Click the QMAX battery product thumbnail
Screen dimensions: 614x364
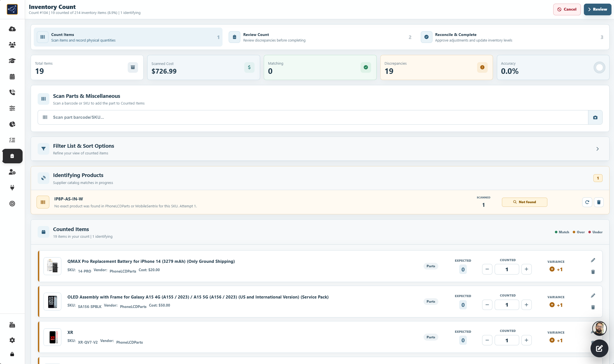[52, 266]
